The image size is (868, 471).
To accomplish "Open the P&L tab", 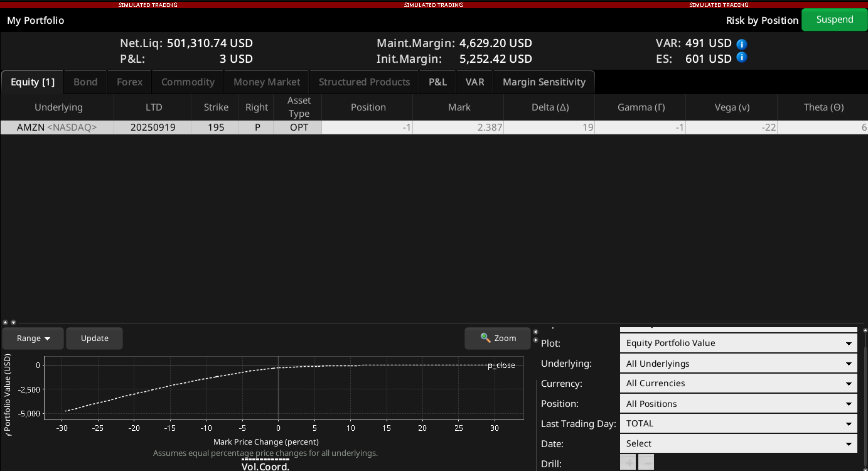I will 437,82.
